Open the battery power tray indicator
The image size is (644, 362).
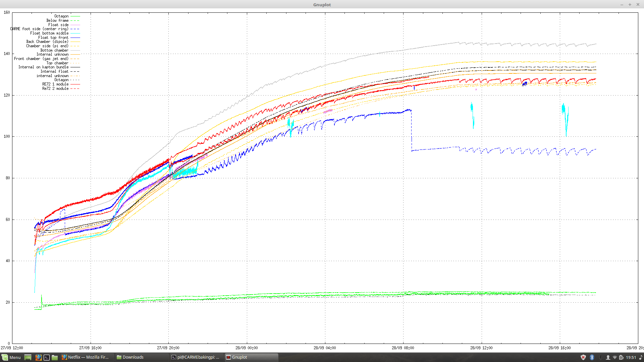tap(621, 357)
